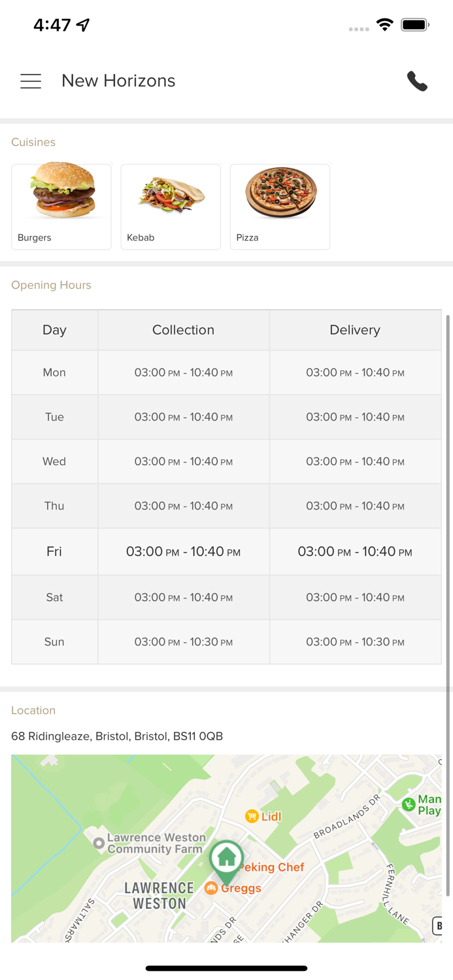Tap the location arrow in status bar

[83, 25]
